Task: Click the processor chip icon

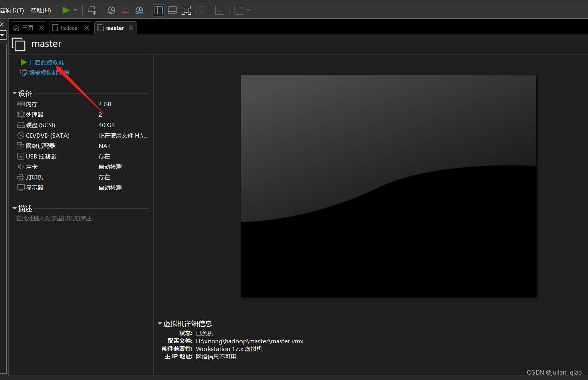Action: point(21,114)
